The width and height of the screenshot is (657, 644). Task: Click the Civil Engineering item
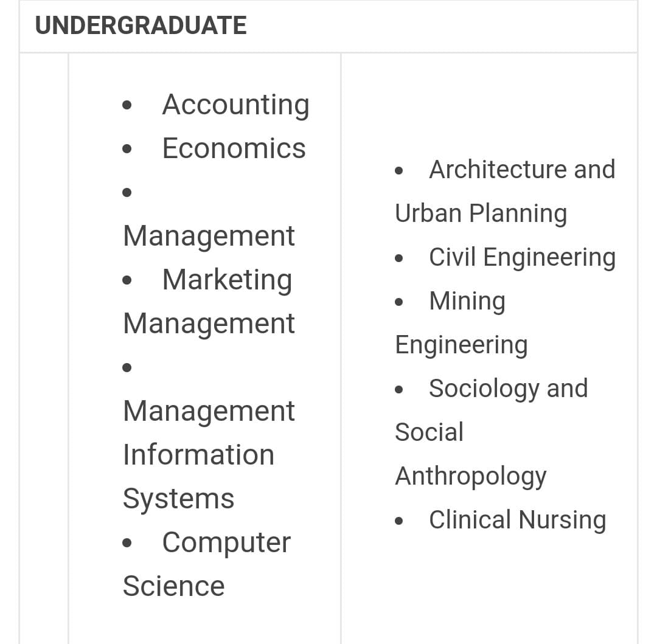pyautogui.click(x=522, y=257)
